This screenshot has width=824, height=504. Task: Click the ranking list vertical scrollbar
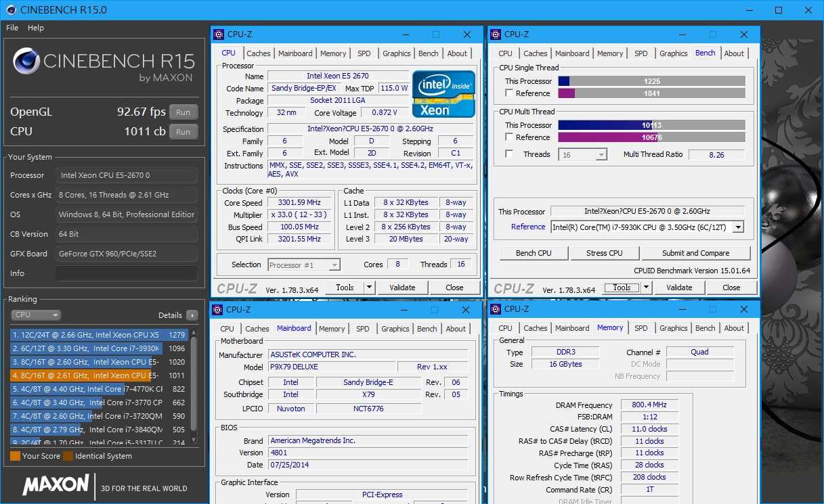[194, 386]
